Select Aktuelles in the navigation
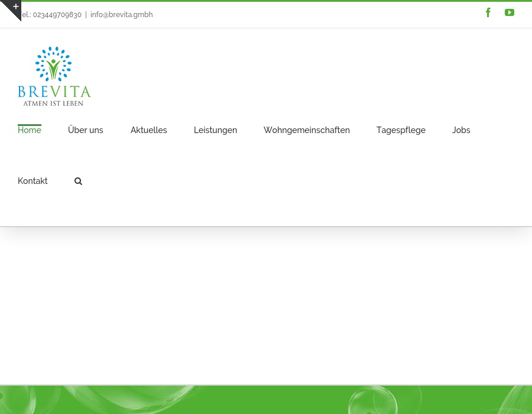532x414 pixels. 149,130
